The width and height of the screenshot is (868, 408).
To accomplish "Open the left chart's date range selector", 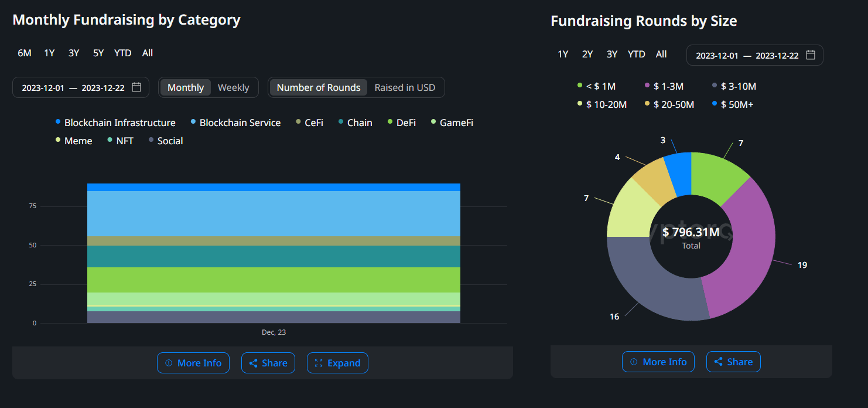I will (x=80, y=87).
